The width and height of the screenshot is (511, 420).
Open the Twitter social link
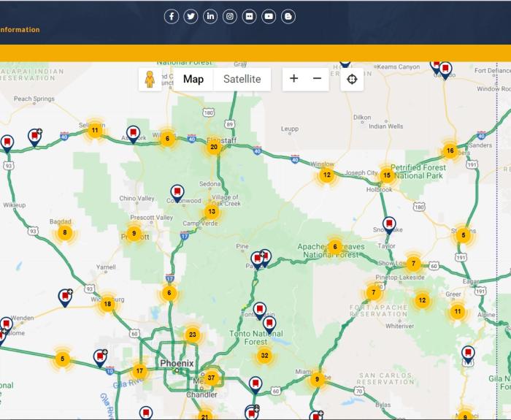coord(191,16)
